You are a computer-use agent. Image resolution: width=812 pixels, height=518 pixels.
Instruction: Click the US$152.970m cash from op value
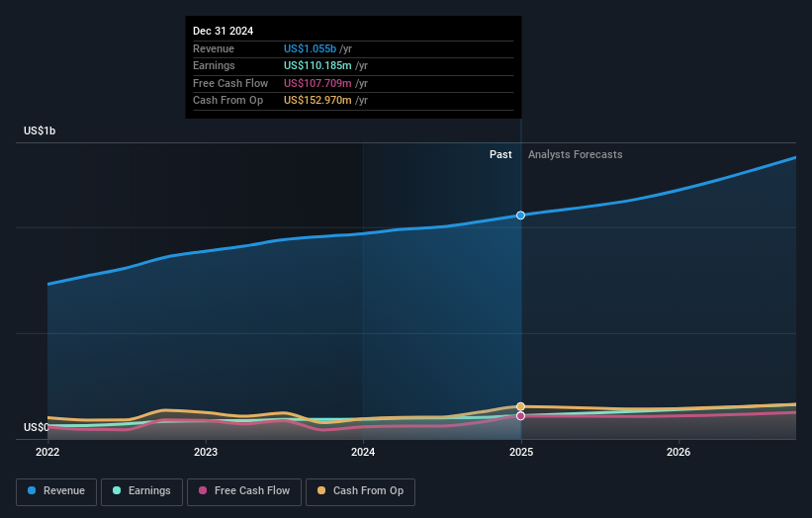(x=317, y=101)
